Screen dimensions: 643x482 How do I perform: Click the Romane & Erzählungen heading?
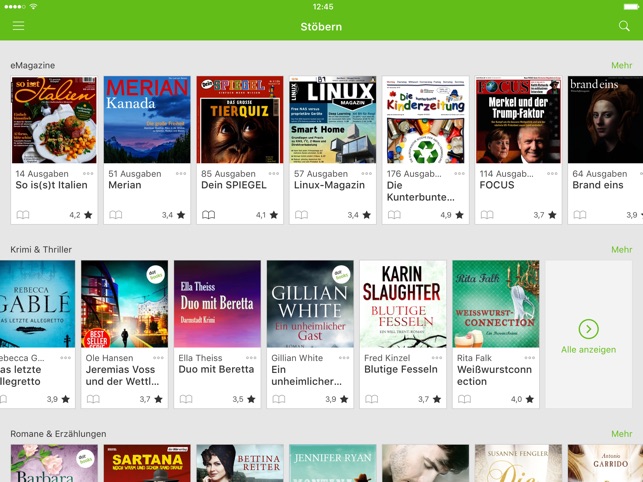pyautogui.click(x=58, y=434)
